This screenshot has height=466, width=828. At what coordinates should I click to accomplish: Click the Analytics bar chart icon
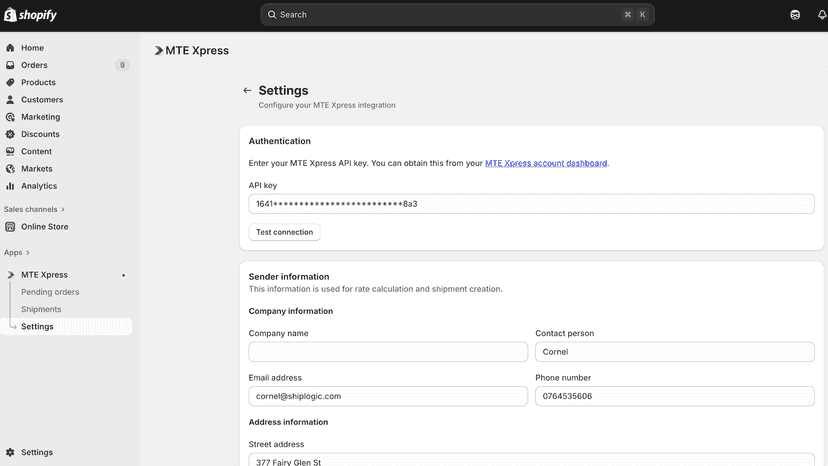[10, 186]
